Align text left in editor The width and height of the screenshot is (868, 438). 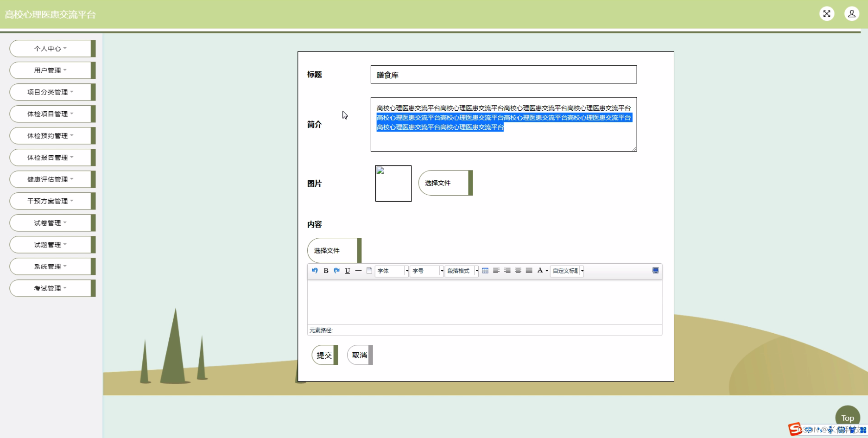click(496, 271)
